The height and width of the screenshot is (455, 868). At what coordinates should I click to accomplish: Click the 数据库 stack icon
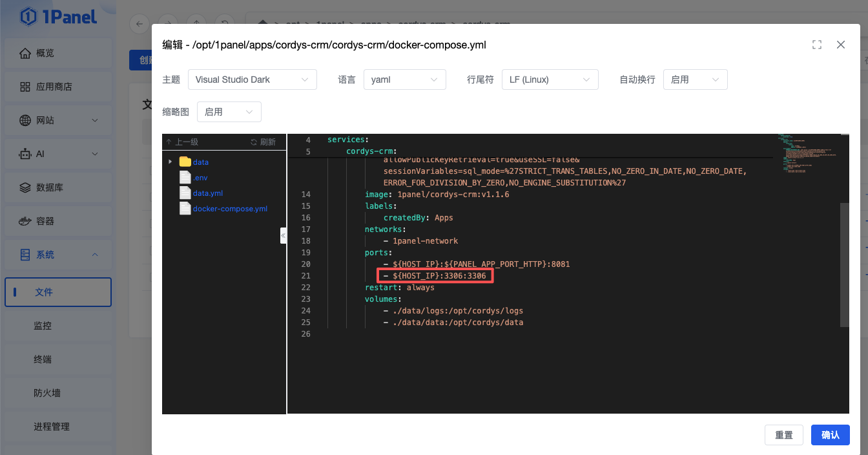pos(25,187)
